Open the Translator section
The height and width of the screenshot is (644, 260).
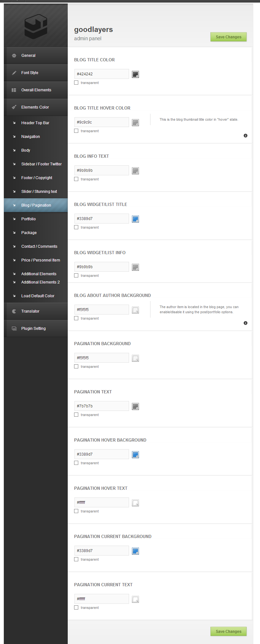pyautogui.click(x=36, y=311)
